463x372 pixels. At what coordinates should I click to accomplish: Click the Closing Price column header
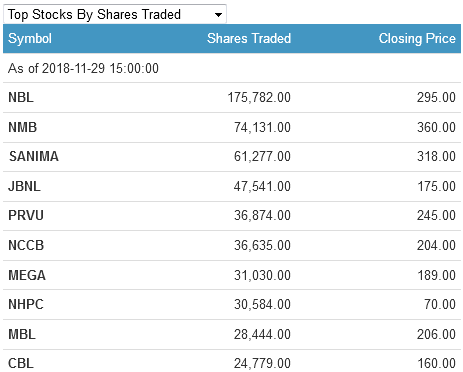point(417,38)
